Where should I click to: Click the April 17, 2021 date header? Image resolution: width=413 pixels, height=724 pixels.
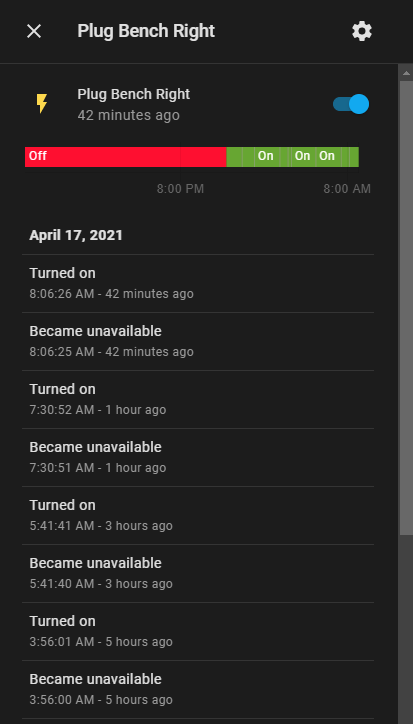tap(76, 235)
